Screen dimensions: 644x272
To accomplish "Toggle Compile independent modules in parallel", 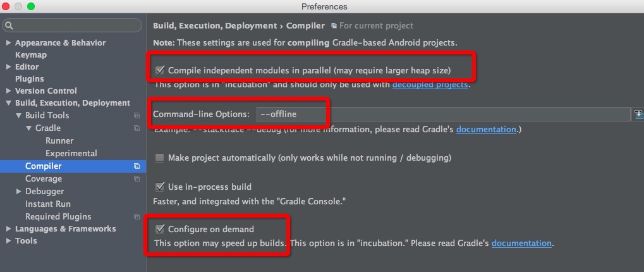I will click(160, 70).
